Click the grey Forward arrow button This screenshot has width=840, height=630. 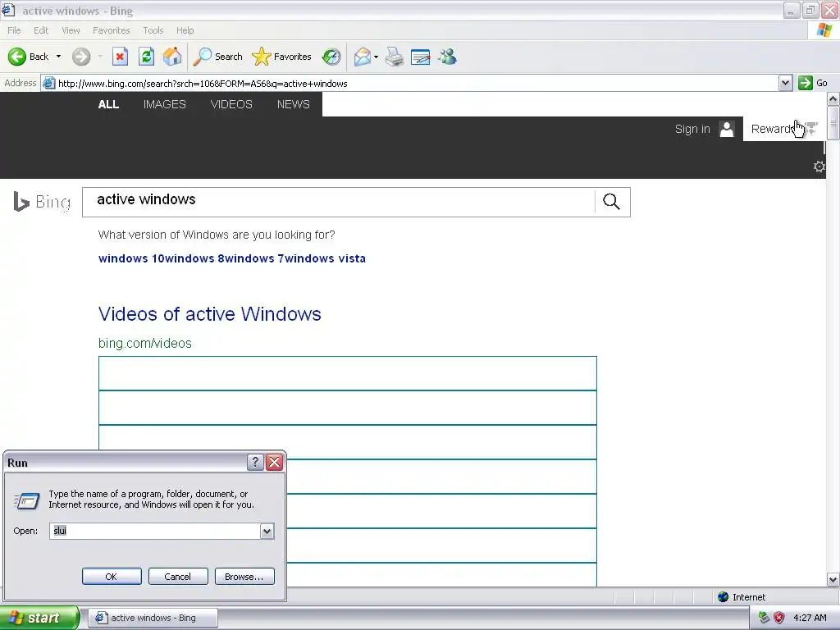[x=81, y=57]
